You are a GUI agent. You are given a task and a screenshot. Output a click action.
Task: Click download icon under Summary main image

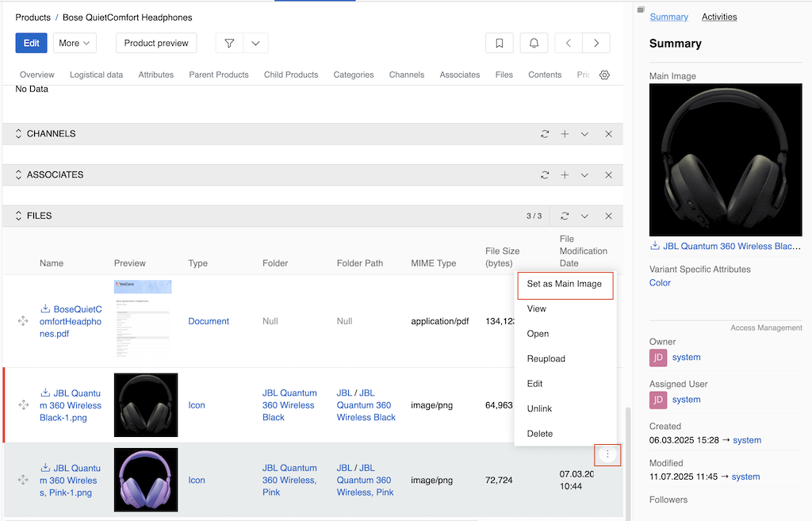click(654, 246)
